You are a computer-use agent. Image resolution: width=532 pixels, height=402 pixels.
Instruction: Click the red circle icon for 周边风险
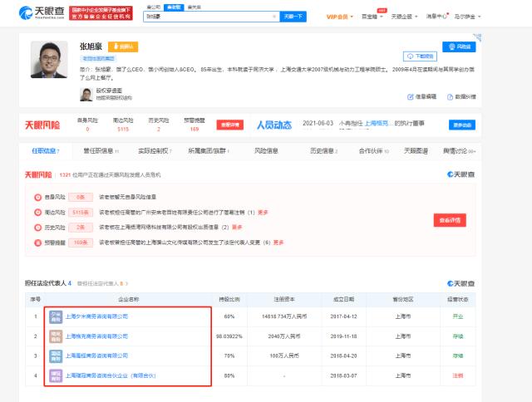[38, 213]
